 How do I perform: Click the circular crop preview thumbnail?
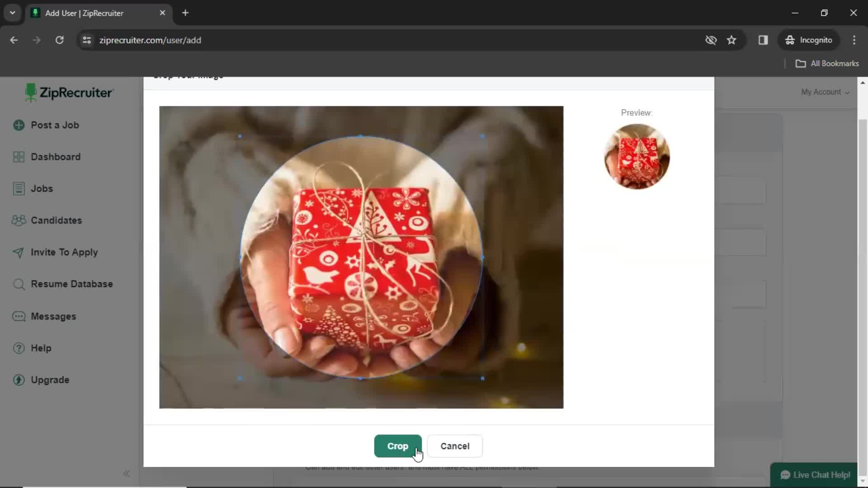(637, 156)
